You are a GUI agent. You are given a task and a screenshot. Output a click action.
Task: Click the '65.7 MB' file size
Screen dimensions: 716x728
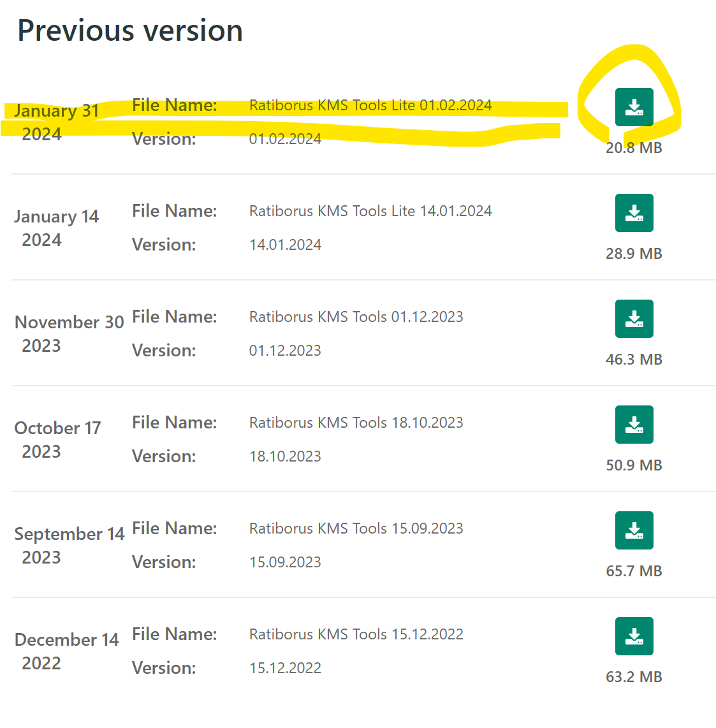634,572
